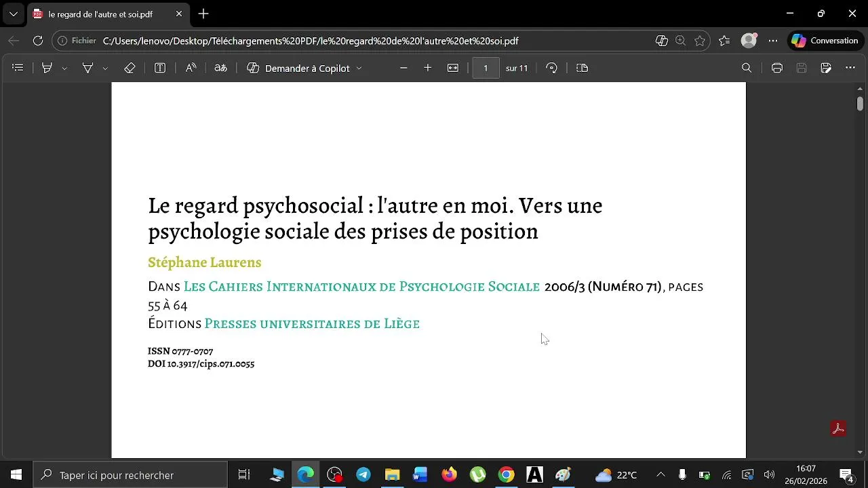Click the scrollbar down arrow

coord(860,452)
